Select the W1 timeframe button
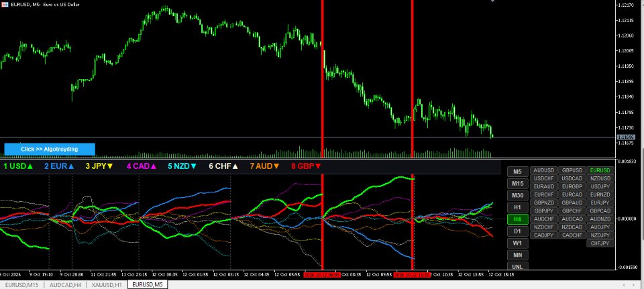This screenshot has height=289, width=644. click(517, 243)
